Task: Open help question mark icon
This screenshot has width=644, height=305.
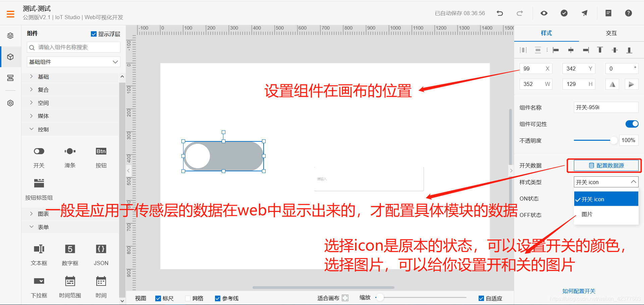Action: click(629, 13)
